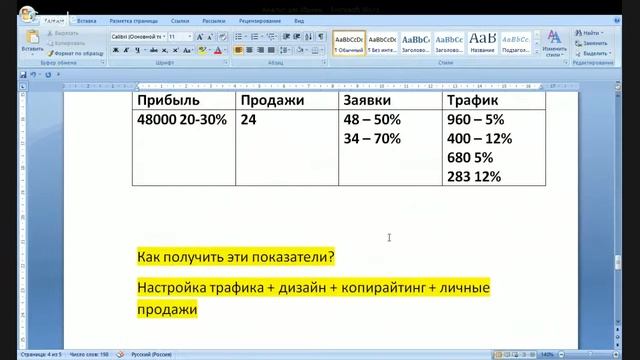Apply the Без интервала style
Image resolution: width=640 pixels, height=360 pixels.
[x=382, y=43]
